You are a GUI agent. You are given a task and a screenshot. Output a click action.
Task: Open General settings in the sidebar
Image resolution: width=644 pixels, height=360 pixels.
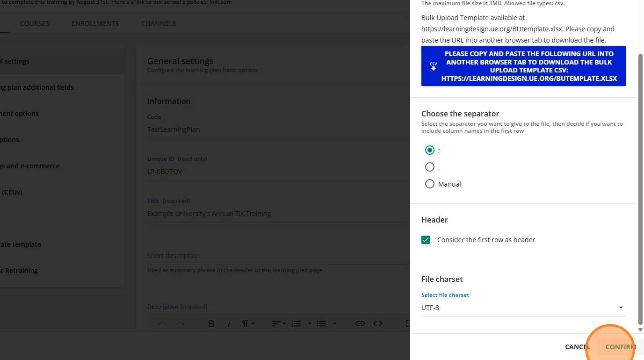62,61
